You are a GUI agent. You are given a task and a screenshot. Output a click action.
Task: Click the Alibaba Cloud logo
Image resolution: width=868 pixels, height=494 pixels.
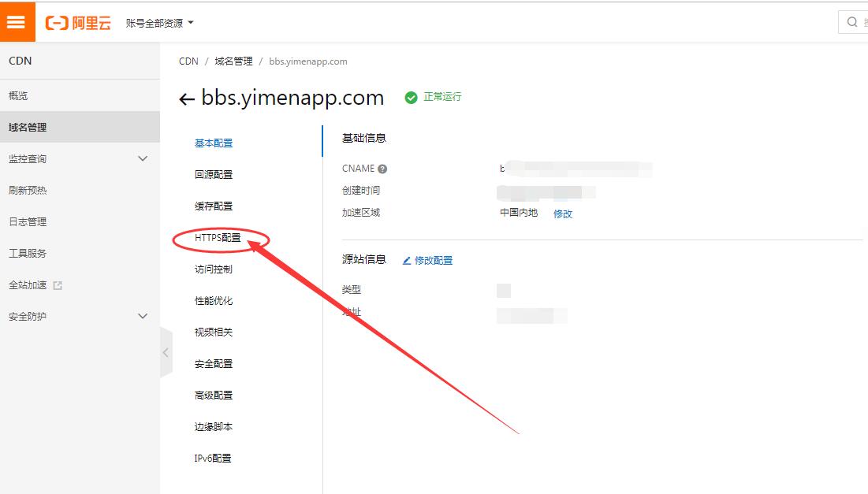[78, 23]
